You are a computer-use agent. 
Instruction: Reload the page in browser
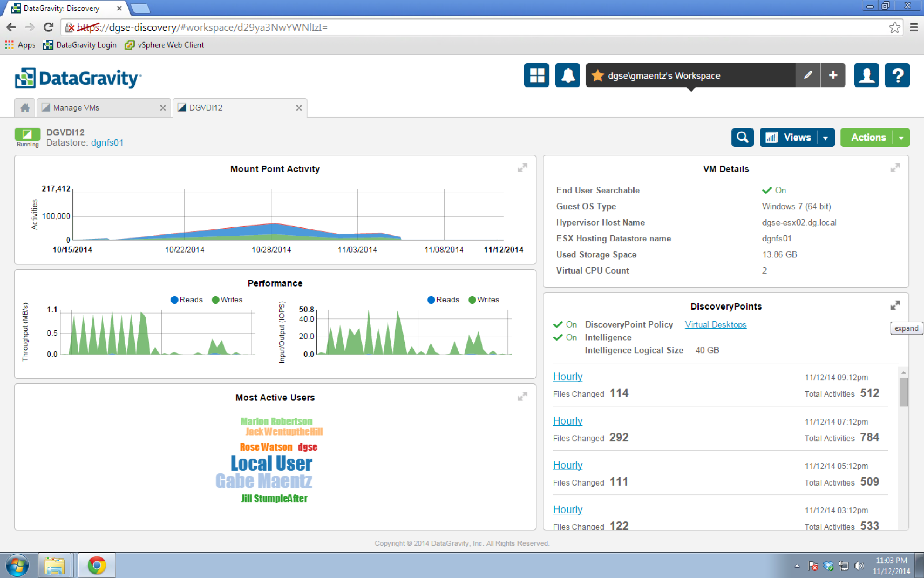(48, 27)
